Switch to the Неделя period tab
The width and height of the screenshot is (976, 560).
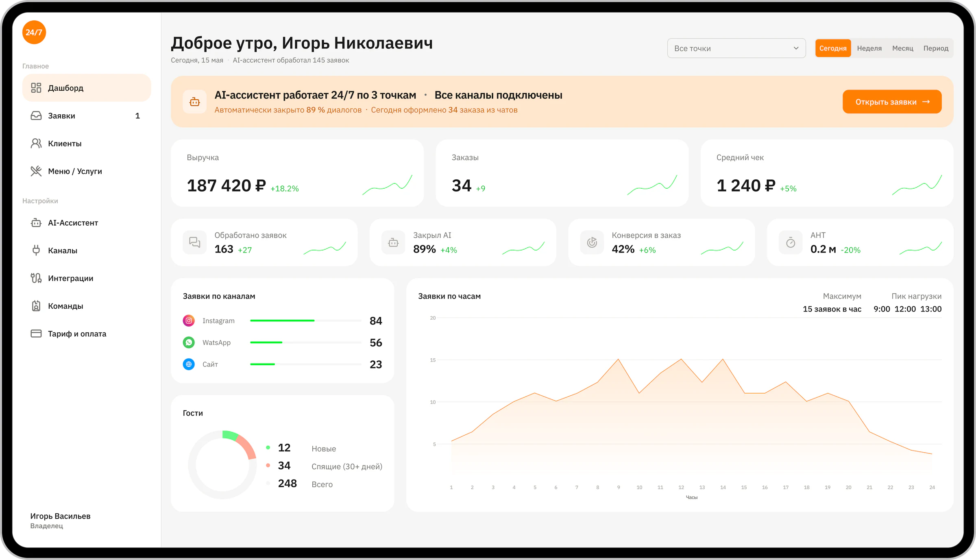coord(869,48)
